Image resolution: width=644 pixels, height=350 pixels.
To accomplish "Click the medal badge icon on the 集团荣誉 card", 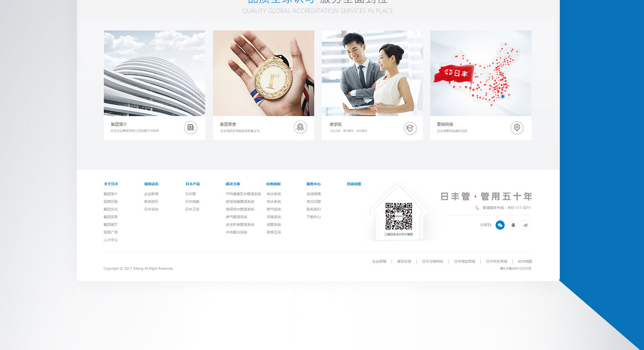I will pos(301,128).
